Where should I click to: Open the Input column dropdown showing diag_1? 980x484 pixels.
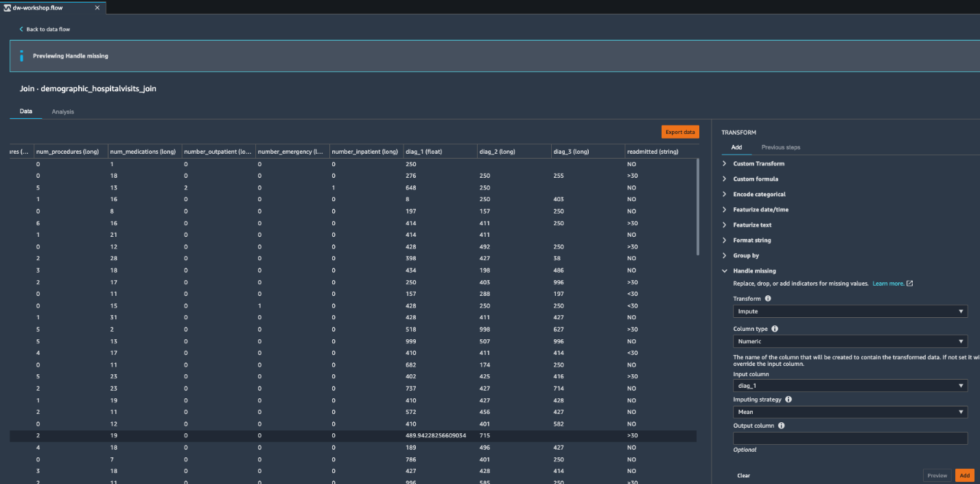click(x=850, y=386)
